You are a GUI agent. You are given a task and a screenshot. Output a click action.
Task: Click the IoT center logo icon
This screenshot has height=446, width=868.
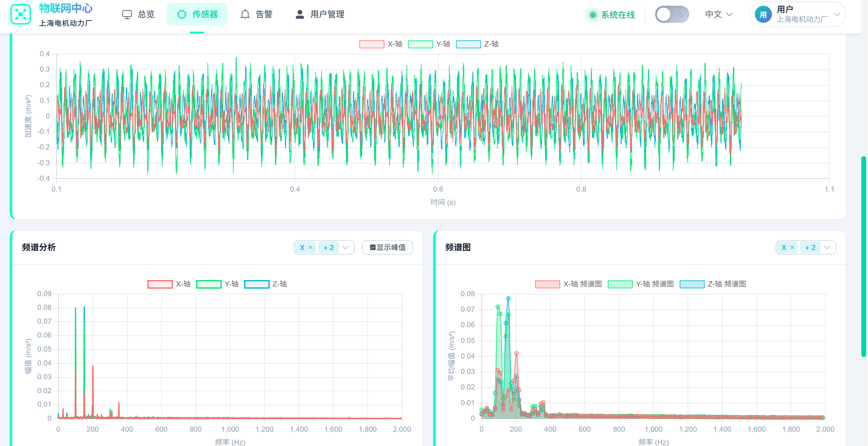[x=21, y=14]
